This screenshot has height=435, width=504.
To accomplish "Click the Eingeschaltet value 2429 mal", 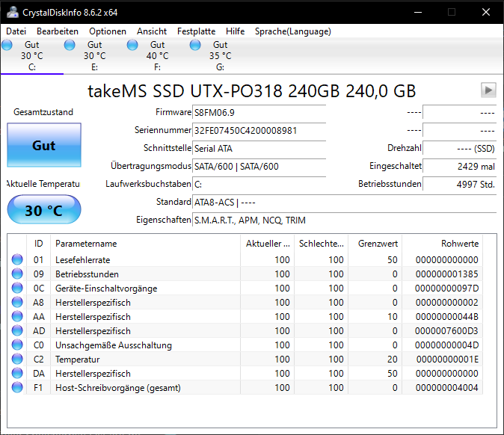I will point(459,167).
